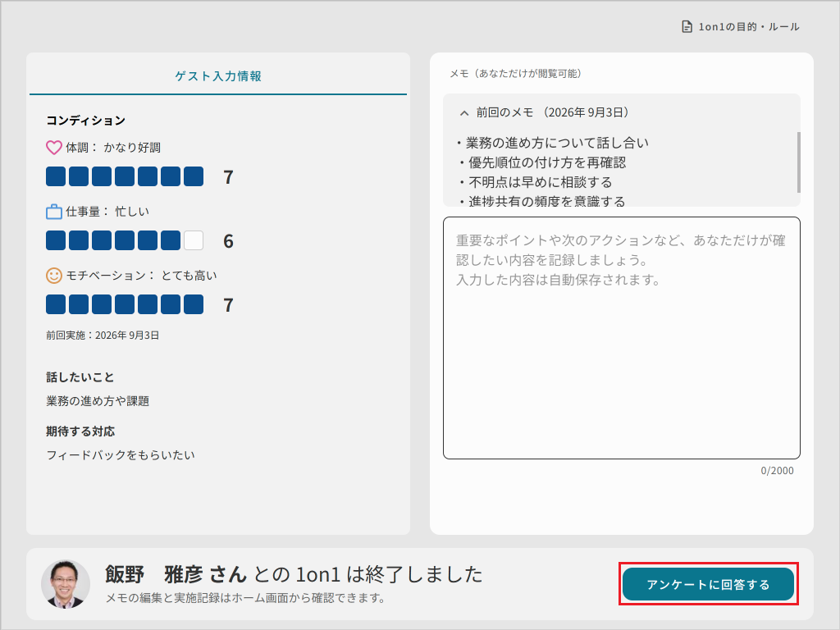840x630 pixels.
Task: Click the モチベーション score value 7
Action: tap(228, 305)
